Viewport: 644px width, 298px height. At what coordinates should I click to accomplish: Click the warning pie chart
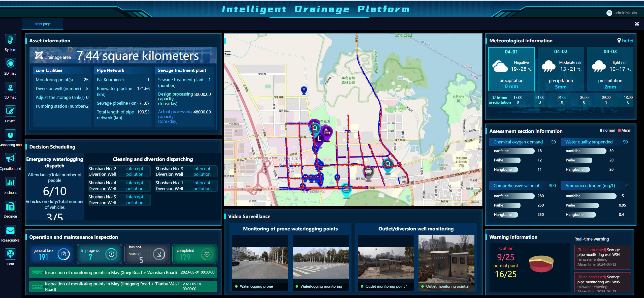(541, 263)
